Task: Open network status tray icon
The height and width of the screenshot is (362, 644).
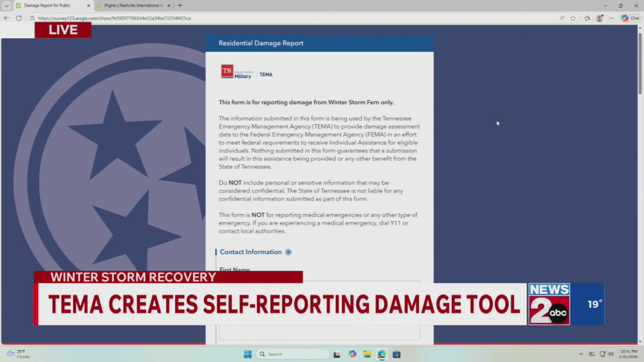Action: coord(602,354)
